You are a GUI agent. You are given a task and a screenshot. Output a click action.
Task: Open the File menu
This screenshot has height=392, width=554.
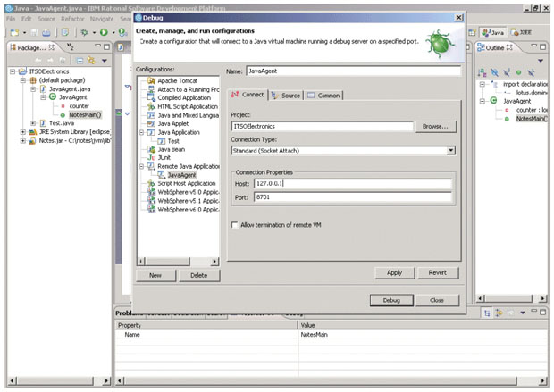click(11, 19)
